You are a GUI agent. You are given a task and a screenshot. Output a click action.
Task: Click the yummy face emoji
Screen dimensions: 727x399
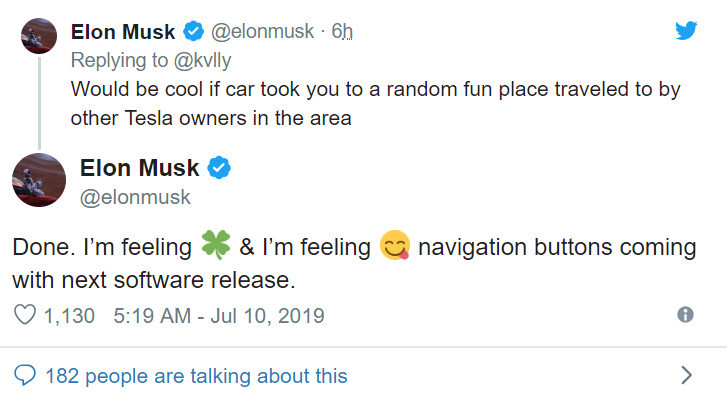395,245
